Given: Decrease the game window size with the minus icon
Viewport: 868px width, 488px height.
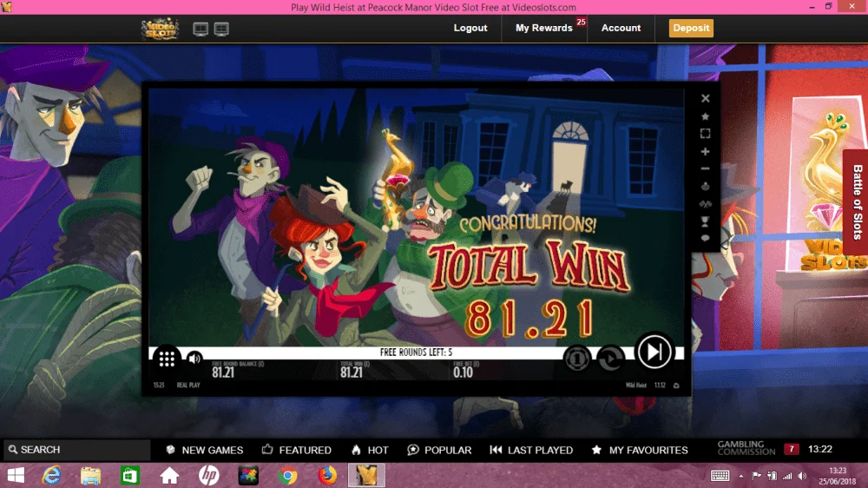Looking at the screenshot, I should coord(705,168).
